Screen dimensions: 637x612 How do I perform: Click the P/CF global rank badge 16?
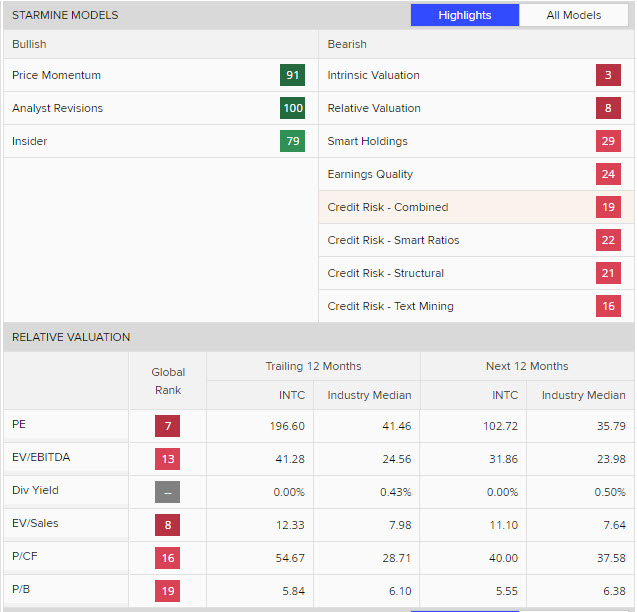[x=167, y=558]
